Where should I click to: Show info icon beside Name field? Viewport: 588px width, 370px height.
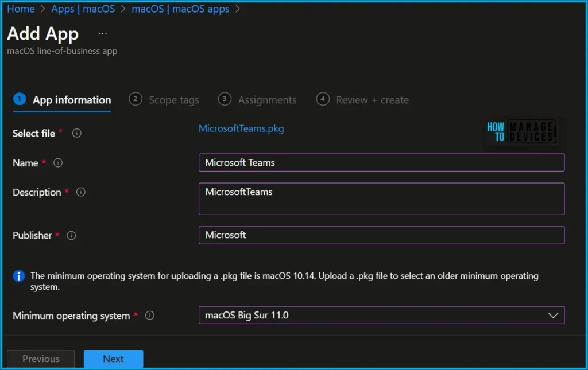pyautogui.click(x=58, y=163)
